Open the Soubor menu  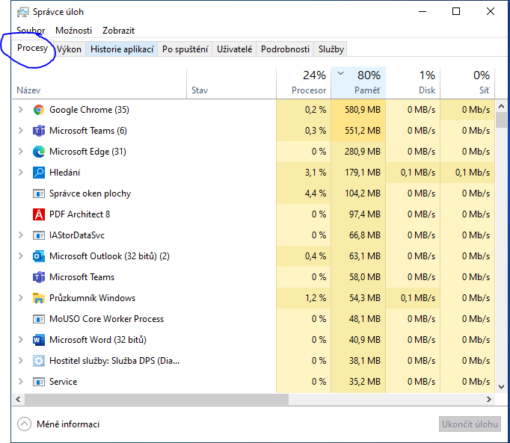[x=31, y=31]
